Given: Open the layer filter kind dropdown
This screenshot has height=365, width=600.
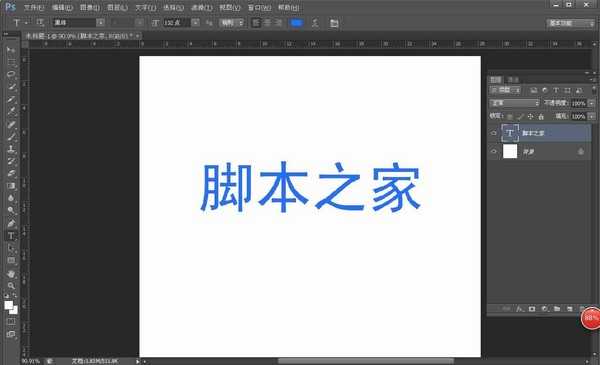Looking at the screenshot, I should [x=505, y=90].
